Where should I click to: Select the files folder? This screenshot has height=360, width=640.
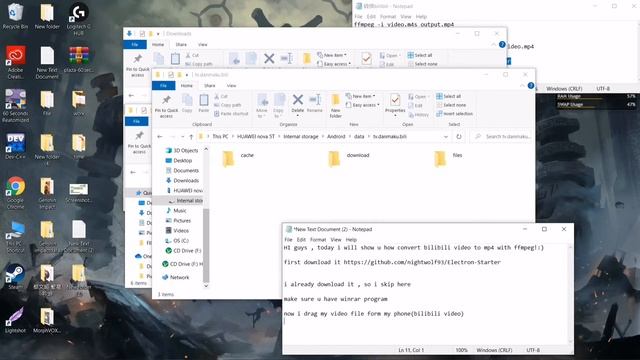click(x=448, y=158)
